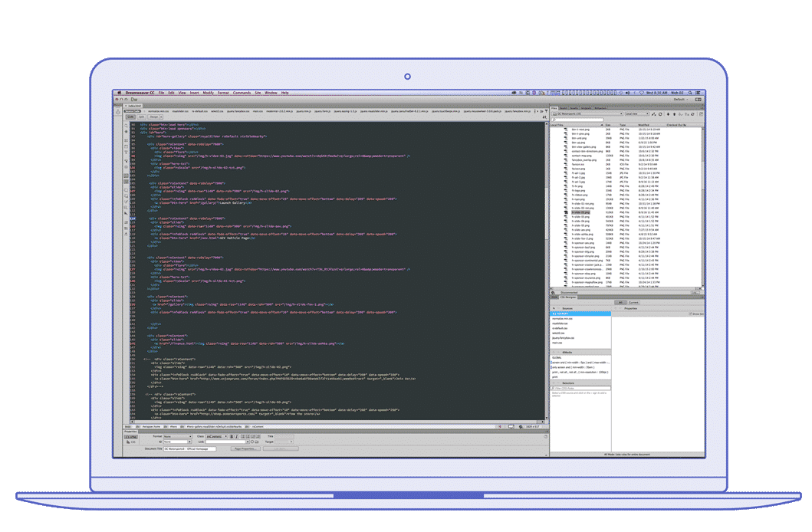Refresh the Files panel
The height and width of the screenshot is (532, 812).
click(660, 114)
